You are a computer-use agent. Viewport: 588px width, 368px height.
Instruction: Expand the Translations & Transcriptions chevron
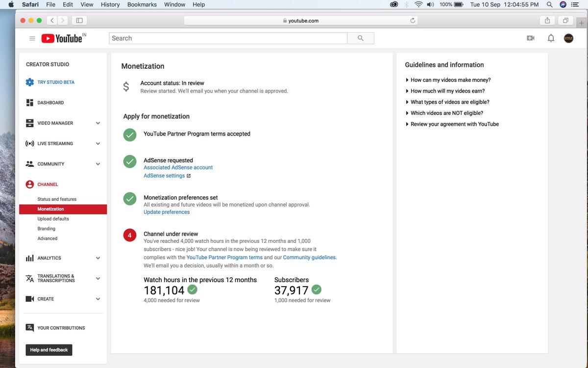click(x=98, y=278)
